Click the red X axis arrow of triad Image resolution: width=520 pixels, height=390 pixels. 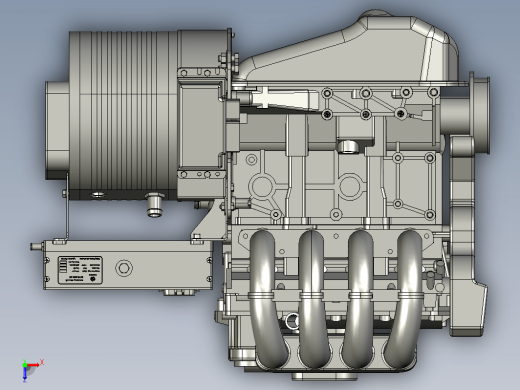click(34, 365)
